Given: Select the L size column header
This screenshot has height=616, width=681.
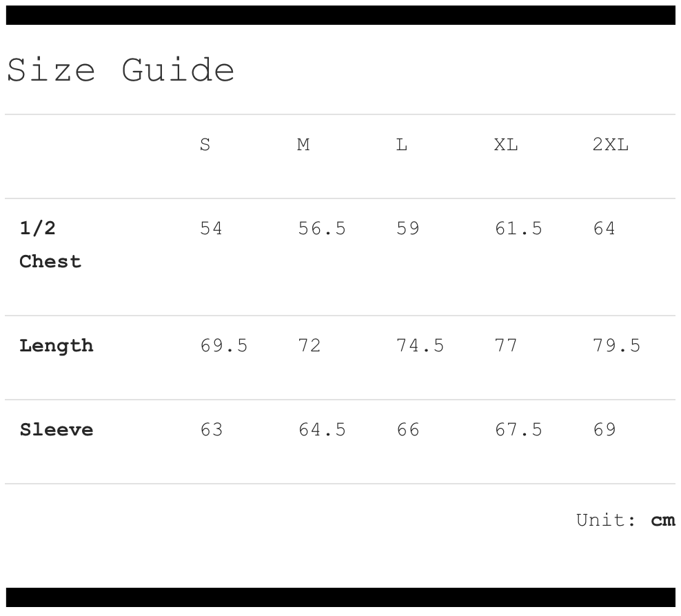Looking at the screenshot, I should [x=402, y=145].
